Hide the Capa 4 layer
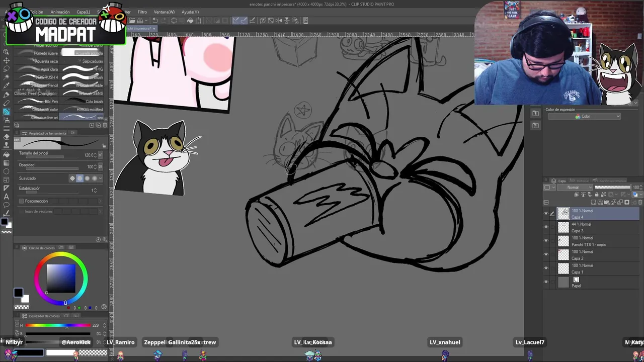644x362 pixels. click(546, 214)
